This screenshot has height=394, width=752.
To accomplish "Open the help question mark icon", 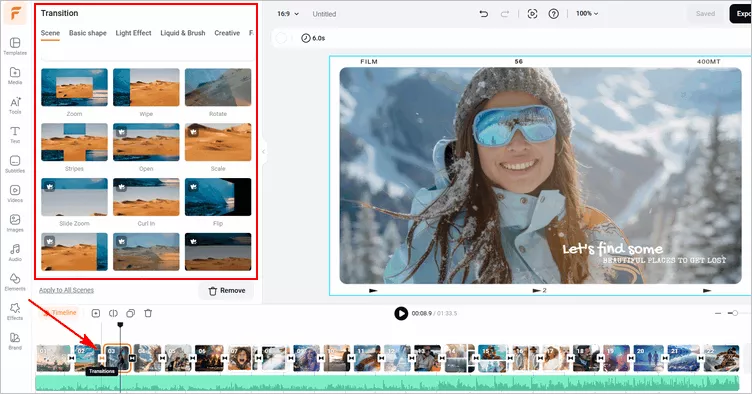I will (553, 14).
